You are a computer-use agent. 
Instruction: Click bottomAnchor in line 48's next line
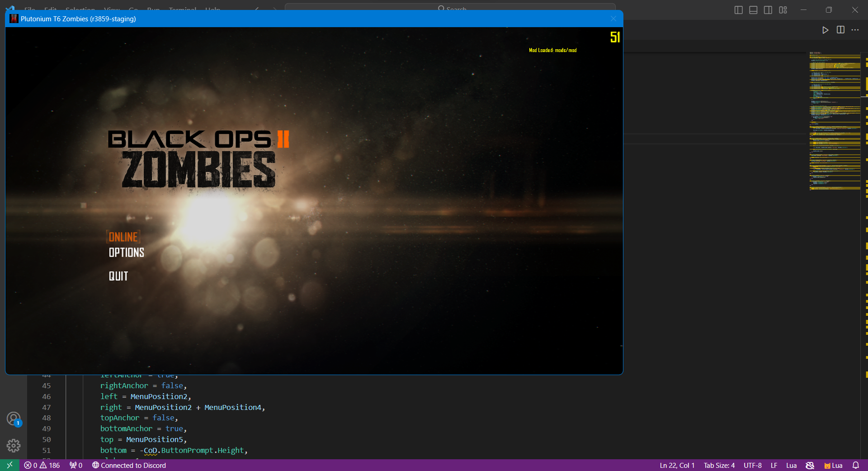[x=126, y=428]
